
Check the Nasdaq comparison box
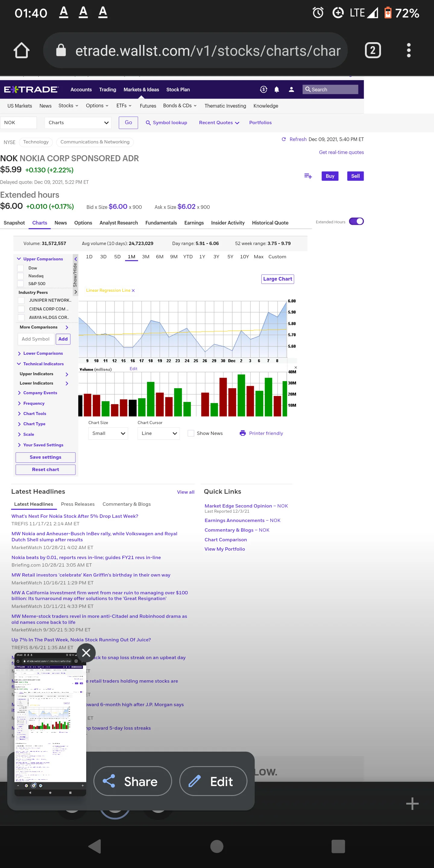(20, 276)
